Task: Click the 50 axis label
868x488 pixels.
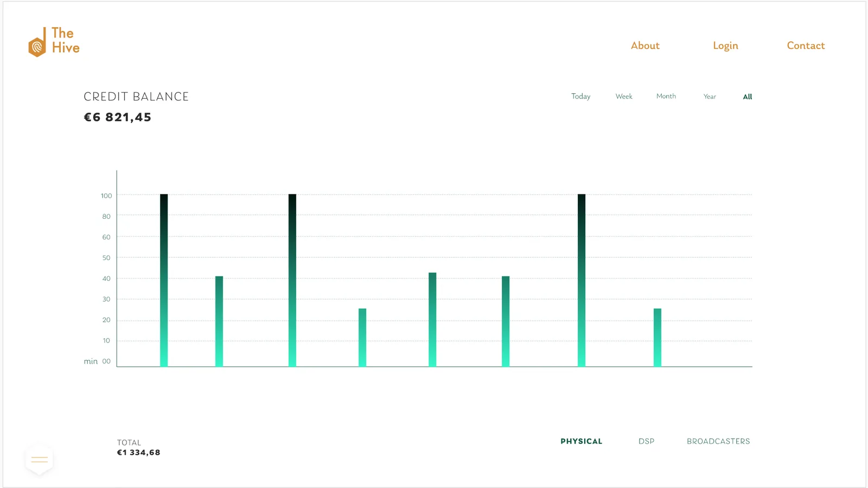Action: point(106,258)
